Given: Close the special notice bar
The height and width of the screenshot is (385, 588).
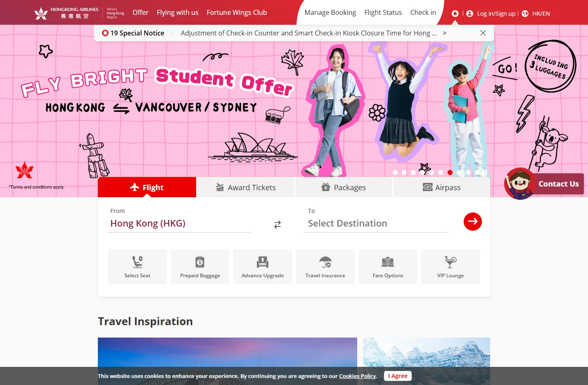Looking at the screenshot, I should click(483, 33).
